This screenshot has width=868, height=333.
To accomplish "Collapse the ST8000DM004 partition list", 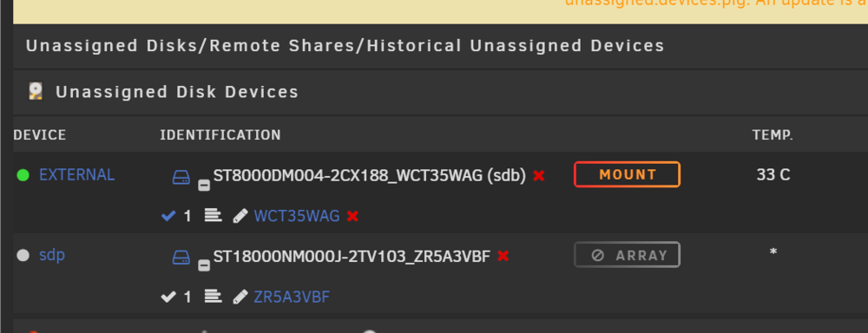I will pyautogui.click(x=204, y=186).
